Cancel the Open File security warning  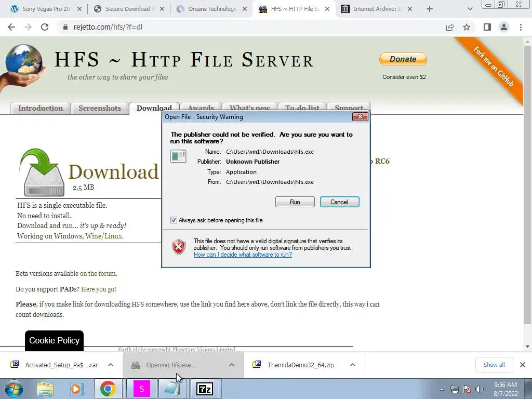click(x=339, y=202)
